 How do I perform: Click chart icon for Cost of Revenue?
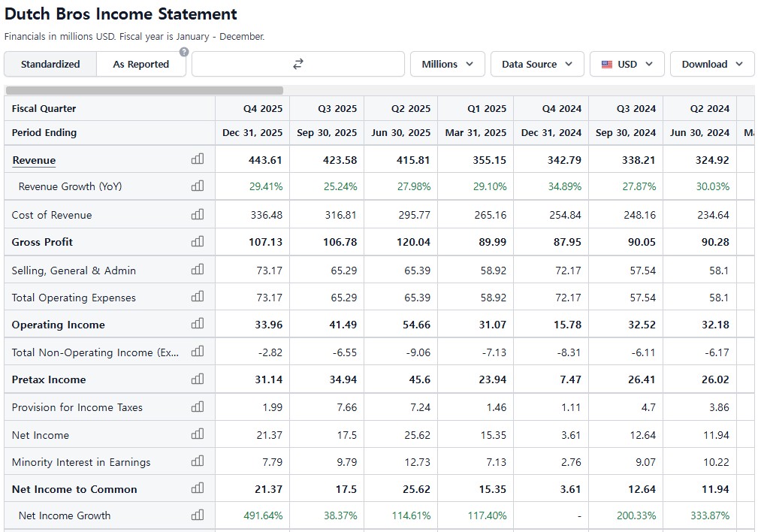198,214
